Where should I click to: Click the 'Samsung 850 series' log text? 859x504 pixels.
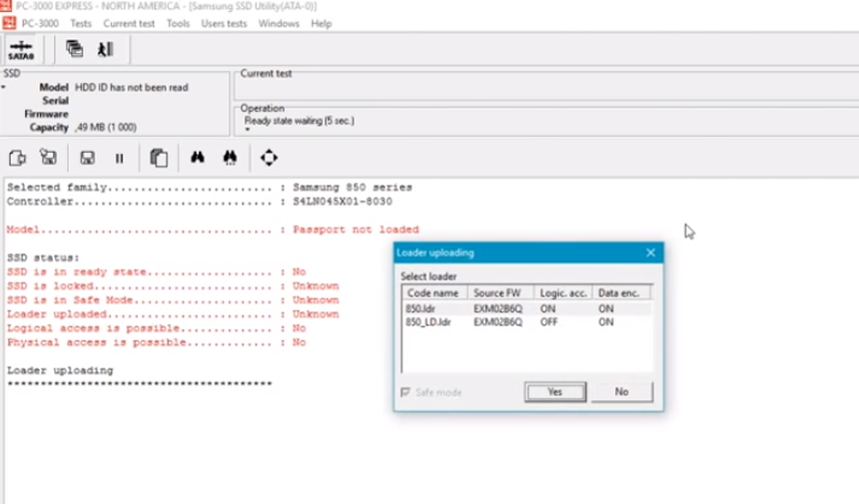(353, 188)
